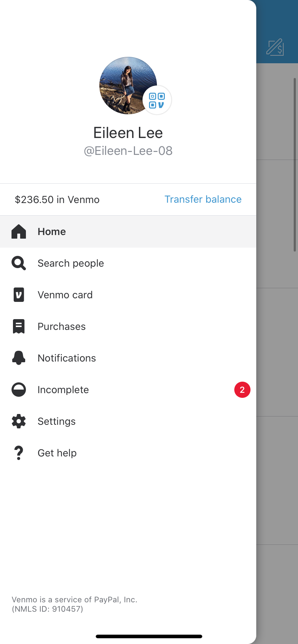Image resolution: width=298 pixels, height=644 pixels.
Task: Tap the $236.50 in Venmo balance
Action: (57, 200)
